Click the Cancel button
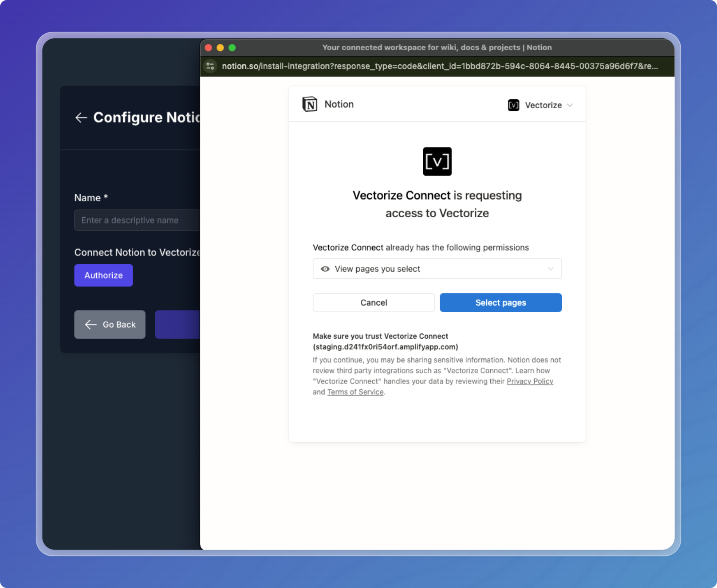717x588 pixels. [x=374, y=302]
